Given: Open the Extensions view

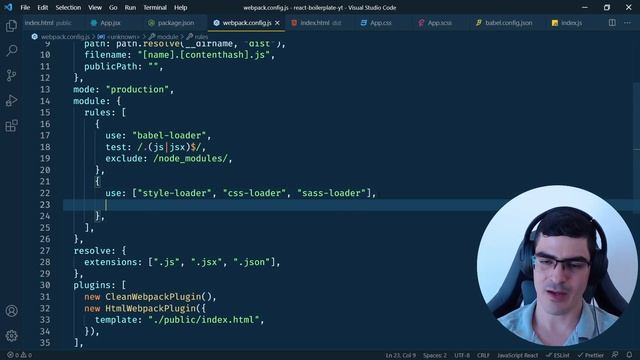Looking at the screenshot, I should point(11,126).
